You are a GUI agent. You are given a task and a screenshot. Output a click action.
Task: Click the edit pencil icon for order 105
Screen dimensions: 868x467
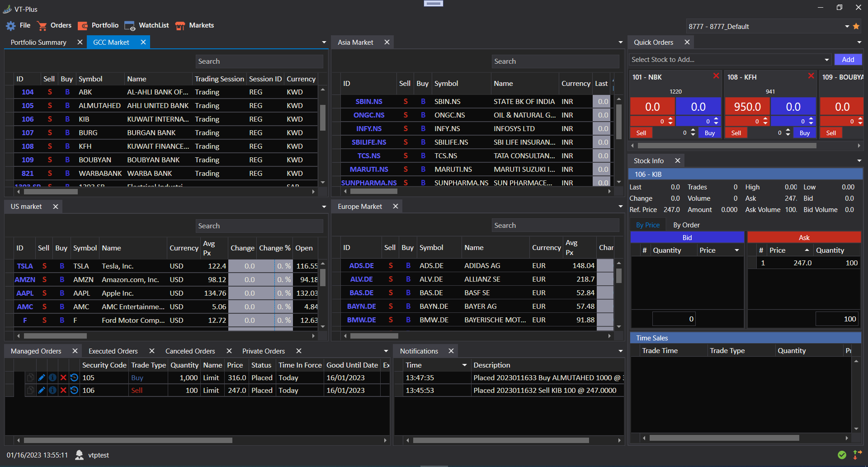pyautogui.click(x=42, y=377)
